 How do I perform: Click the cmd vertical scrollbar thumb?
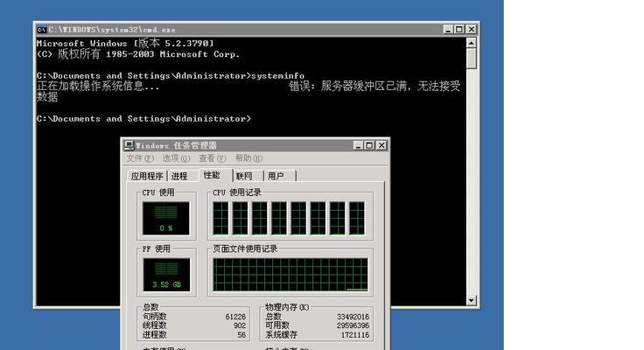tap(471, 59)
